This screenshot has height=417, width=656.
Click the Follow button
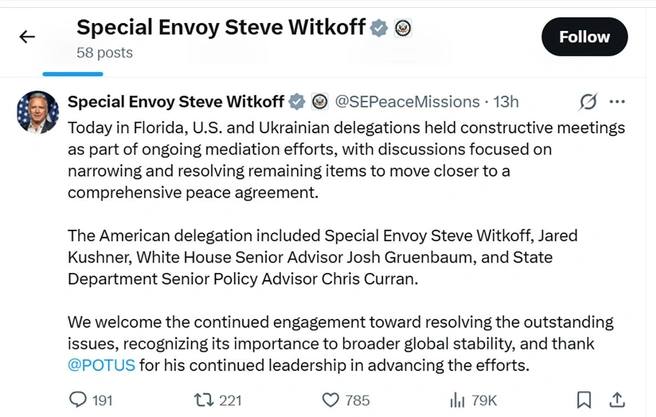point(584,37)
